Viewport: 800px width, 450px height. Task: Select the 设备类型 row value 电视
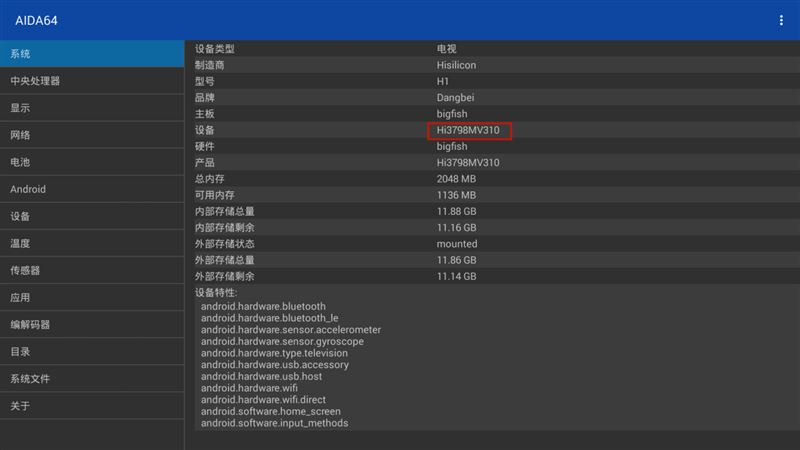[x=446, y=49]
